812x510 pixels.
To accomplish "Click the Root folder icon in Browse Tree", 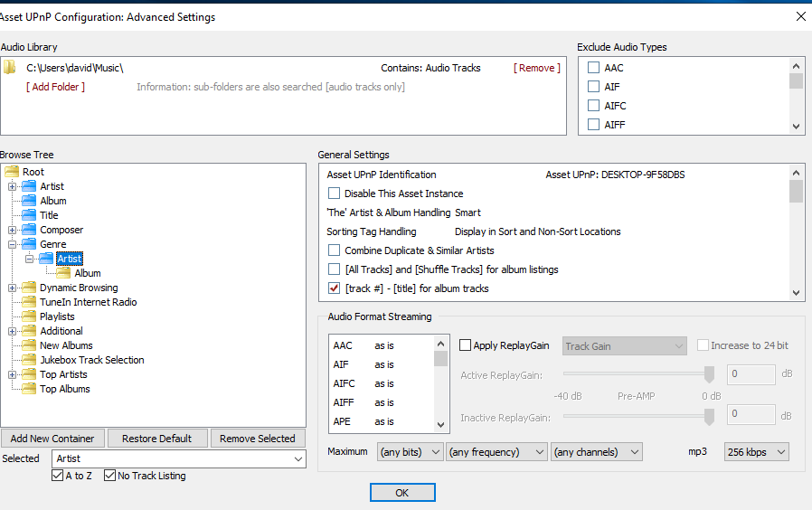I will [x=12, y=172].
